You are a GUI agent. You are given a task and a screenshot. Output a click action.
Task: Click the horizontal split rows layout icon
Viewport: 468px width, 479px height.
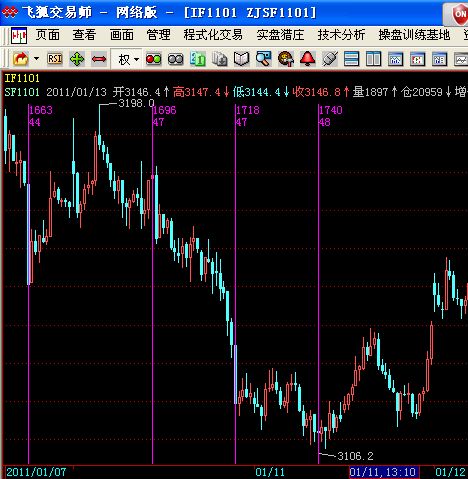pos(351,59)
